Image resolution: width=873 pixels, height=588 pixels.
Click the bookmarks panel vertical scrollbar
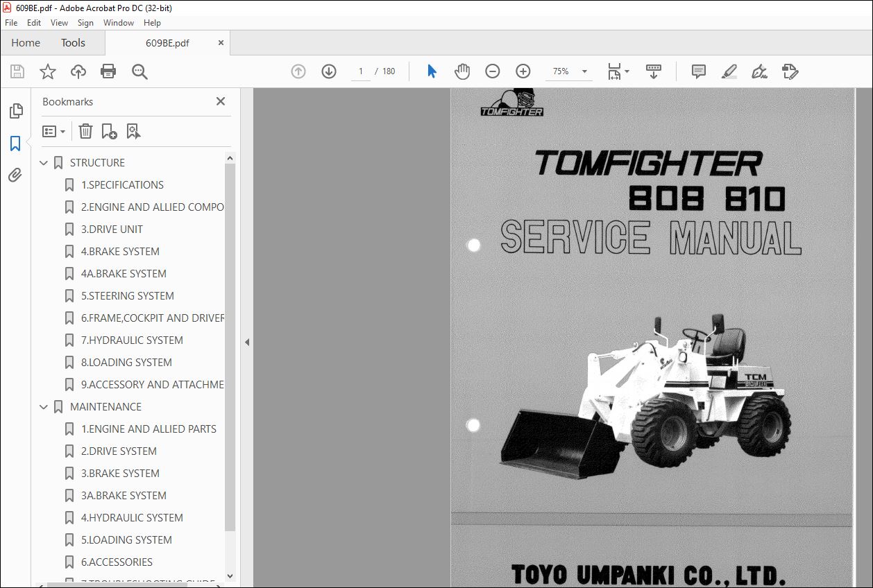click(x=230, y=347)
